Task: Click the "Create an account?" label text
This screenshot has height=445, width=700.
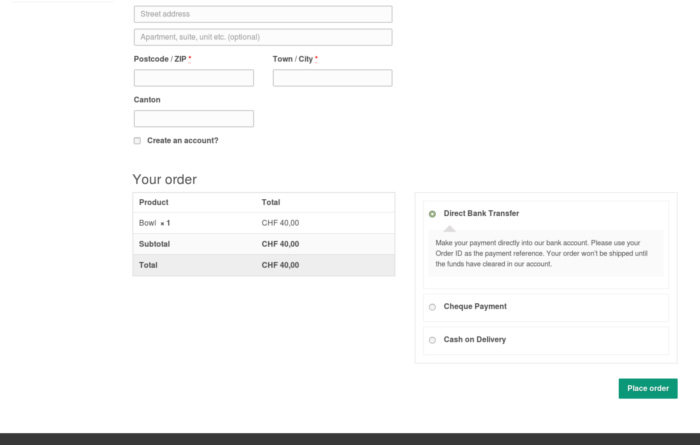Action: 182,141
